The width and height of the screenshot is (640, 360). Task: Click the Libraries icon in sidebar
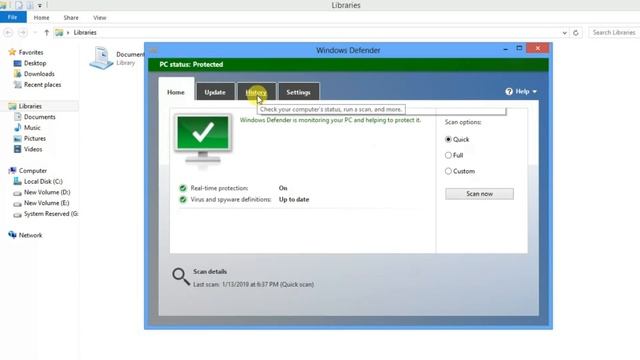tap(12, 106)
